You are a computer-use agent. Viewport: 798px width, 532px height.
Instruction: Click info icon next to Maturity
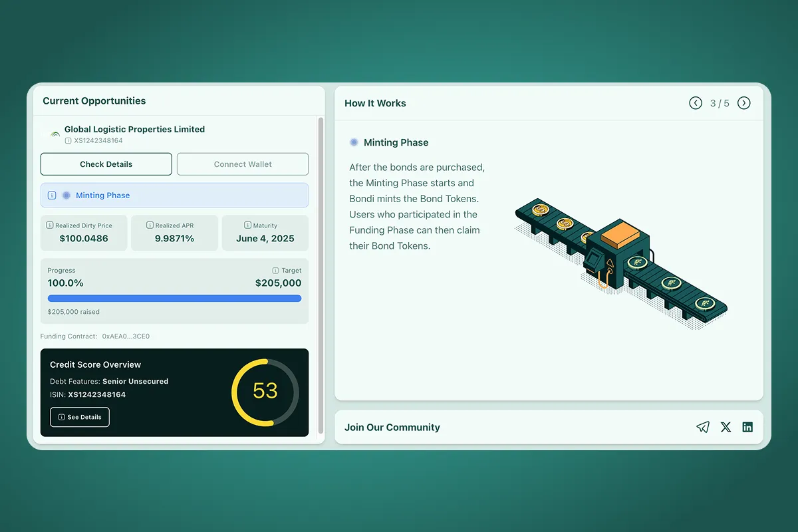click(247, 225)
